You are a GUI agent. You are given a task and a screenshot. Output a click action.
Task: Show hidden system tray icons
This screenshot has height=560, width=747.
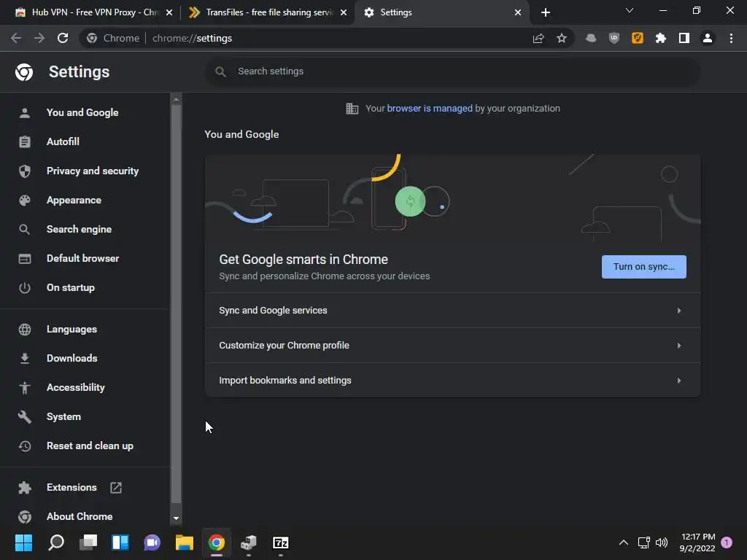[x=623, y=542]
